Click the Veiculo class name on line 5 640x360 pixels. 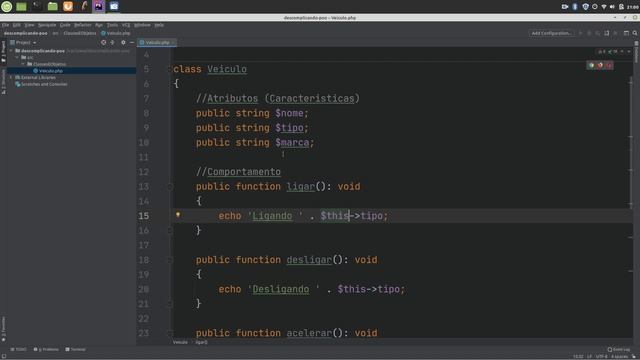point(227,69)
